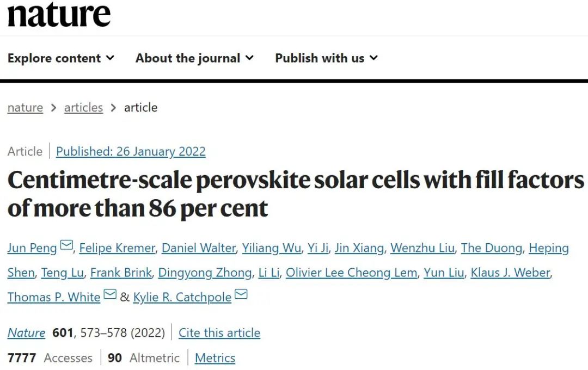Select author Yiliang Wu
588x370 pixels.
click(x=272, y=248)
